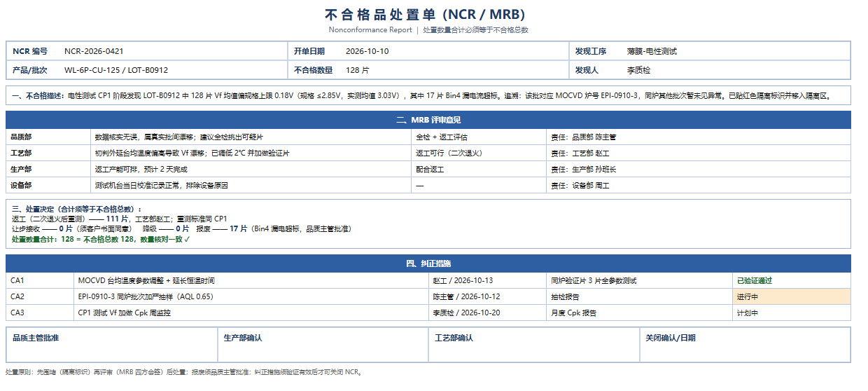The width and height of the screenshot is (868, 391).
Task: Click the 工艺部确认 signature box
Action: (x=533, y=345)
